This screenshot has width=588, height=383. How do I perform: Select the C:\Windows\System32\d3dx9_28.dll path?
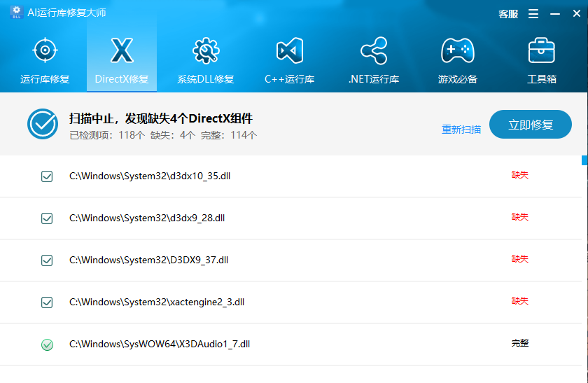coord(147,218)
